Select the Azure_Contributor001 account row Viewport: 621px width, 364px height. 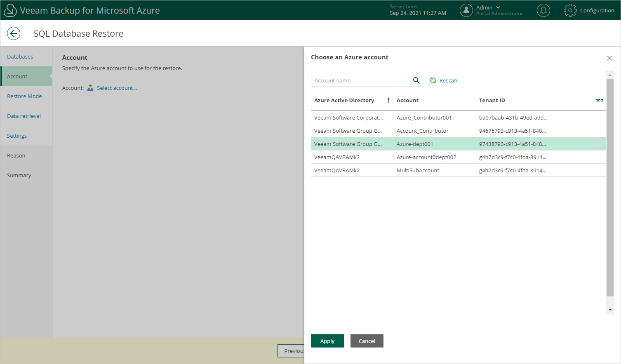[458, 117]
